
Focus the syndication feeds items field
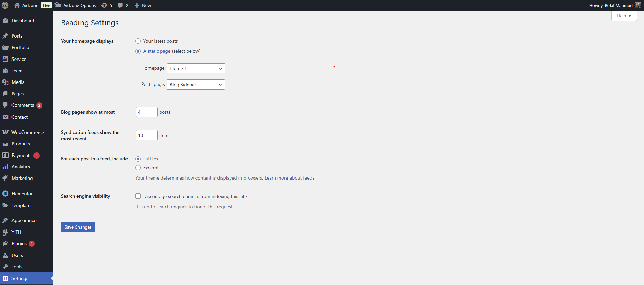146,135
